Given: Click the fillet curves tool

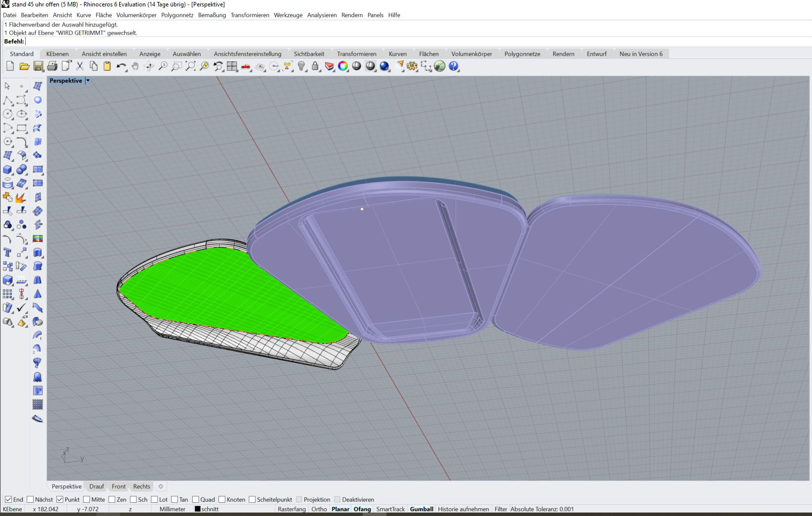Looking at the screenshot, I should point(22,142).
